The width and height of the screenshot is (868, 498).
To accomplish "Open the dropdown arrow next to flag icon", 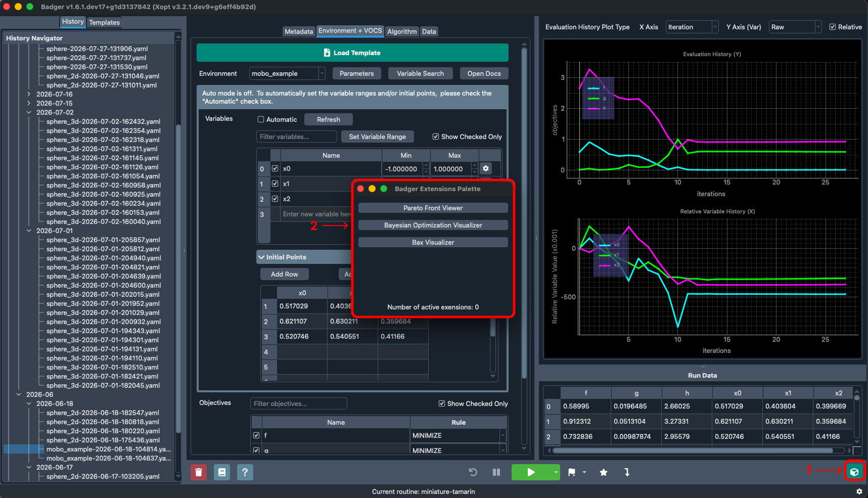I will (x=584, y=472).
